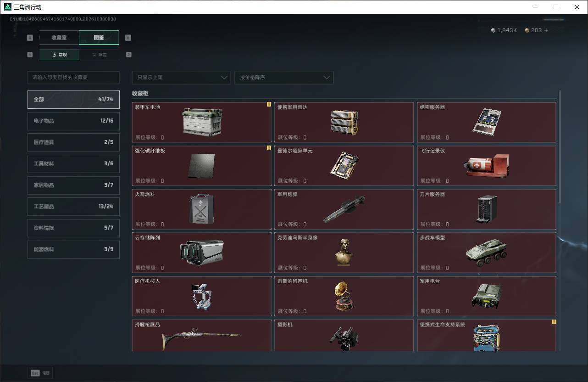Open the 限定 sub-tab
588x382 pixels.
(100, 55)
